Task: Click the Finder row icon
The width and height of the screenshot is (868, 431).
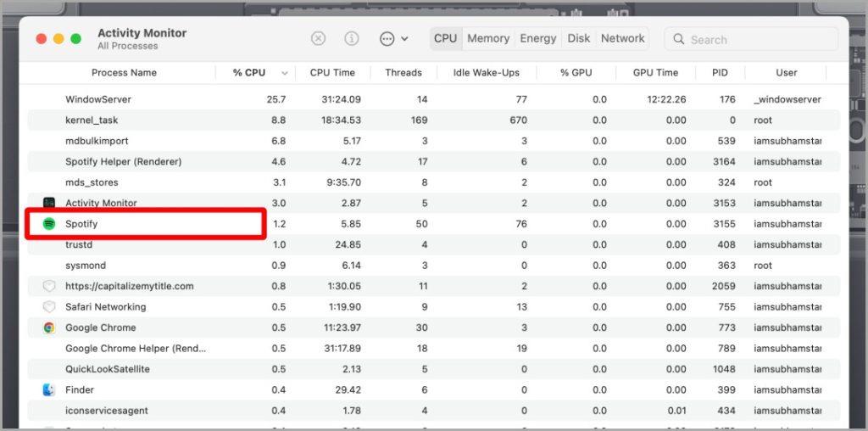Action: coord(49,390)
